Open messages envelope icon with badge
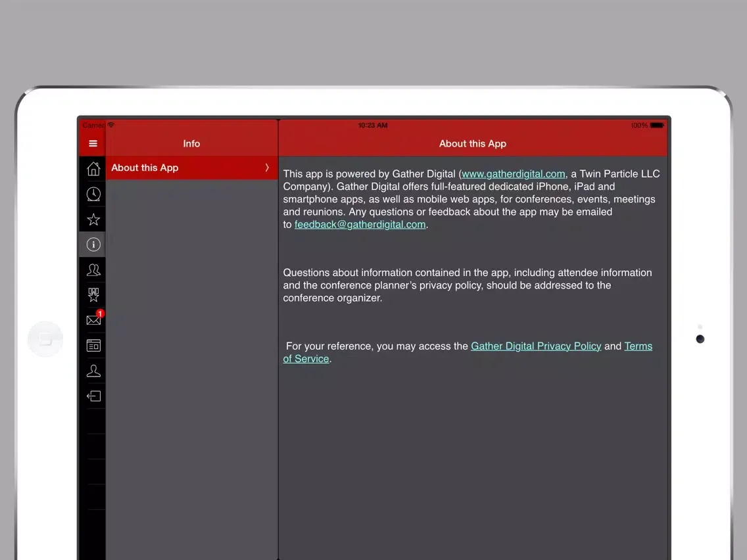Screen dimensions: 747x560 click(95, 318)
